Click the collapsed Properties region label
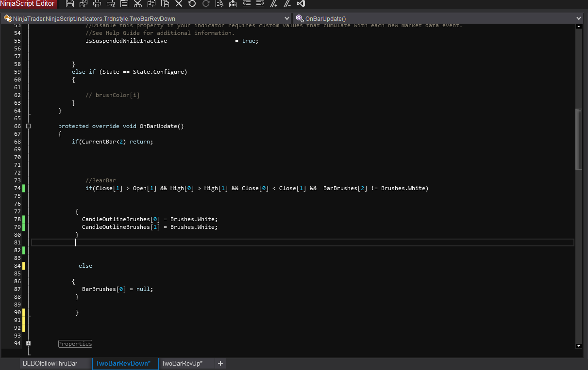Viewport: 588px width, 370px height. click(x=75, y=343)
